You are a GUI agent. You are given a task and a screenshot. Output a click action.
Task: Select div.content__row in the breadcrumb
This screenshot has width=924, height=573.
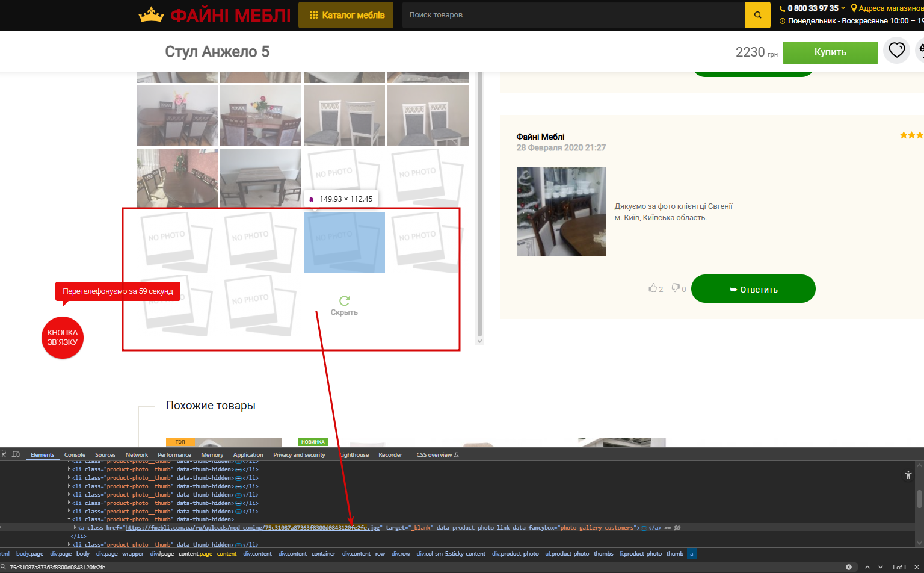363,554
